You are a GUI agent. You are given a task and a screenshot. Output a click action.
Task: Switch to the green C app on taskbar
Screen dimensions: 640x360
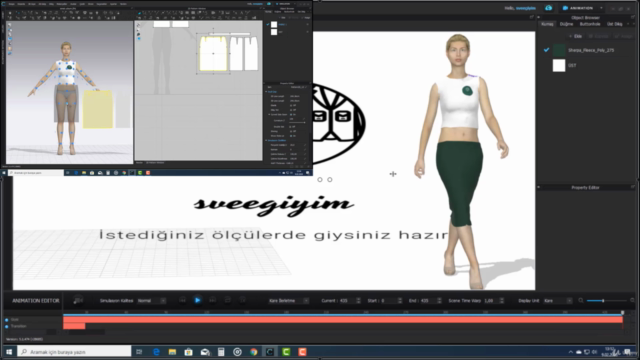[286, 352]
